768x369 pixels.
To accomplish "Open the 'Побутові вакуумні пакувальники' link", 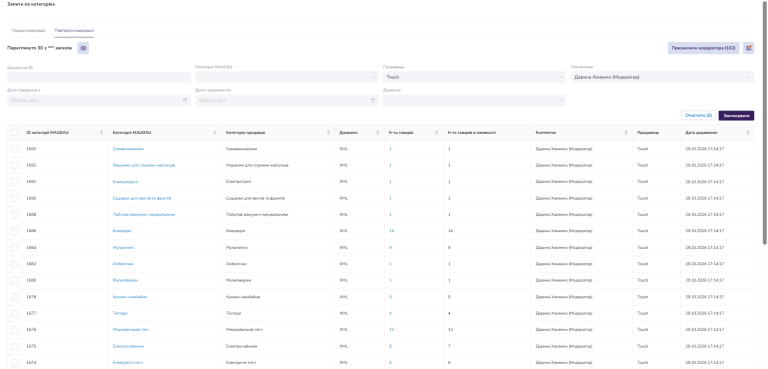I will [x=144, y=215].
